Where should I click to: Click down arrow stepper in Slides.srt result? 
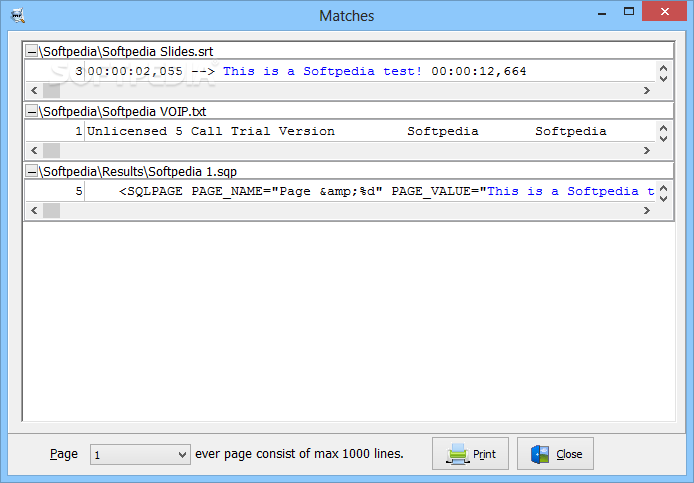663,78
